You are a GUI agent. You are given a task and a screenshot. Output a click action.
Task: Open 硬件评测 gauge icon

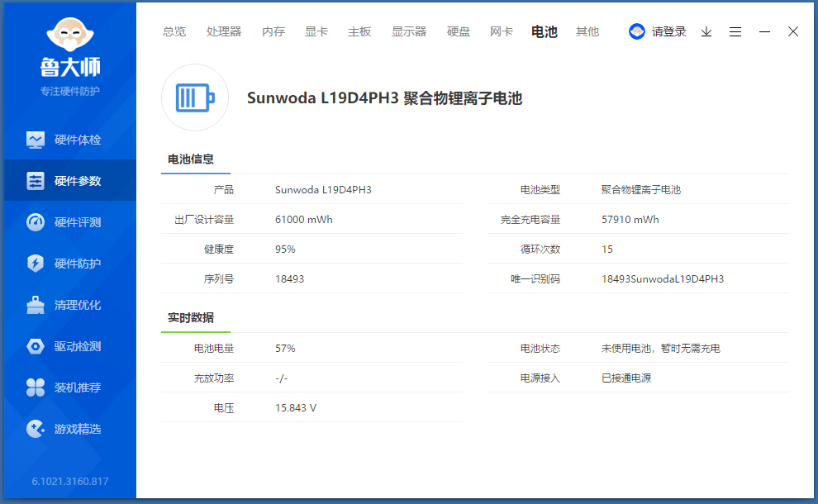tap(36, 222)
